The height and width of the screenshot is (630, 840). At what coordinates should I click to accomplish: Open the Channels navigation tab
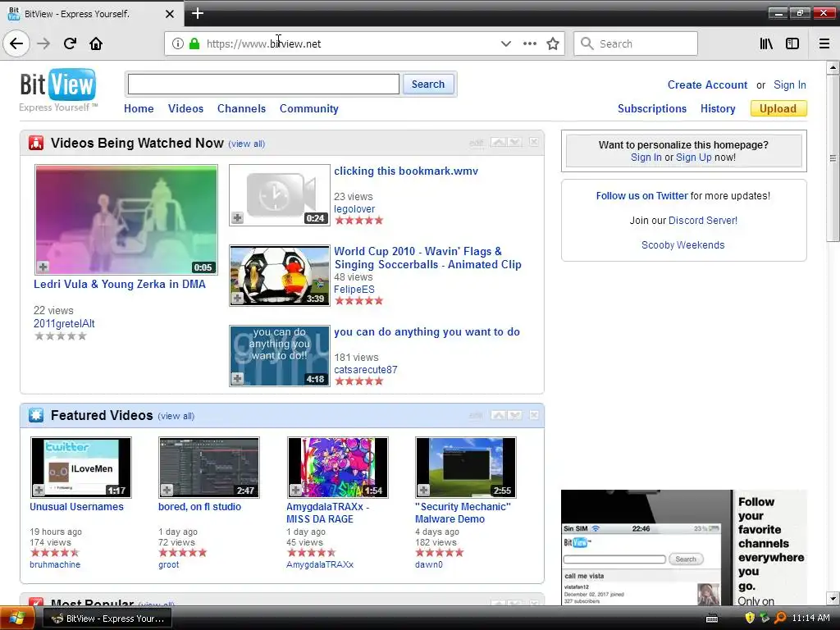242,108
